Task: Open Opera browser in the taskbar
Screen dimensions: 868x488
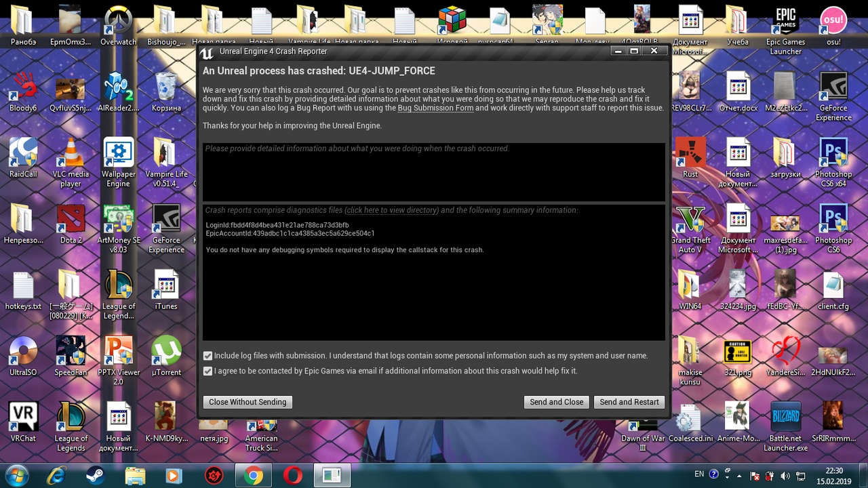Action: (293, 476)
